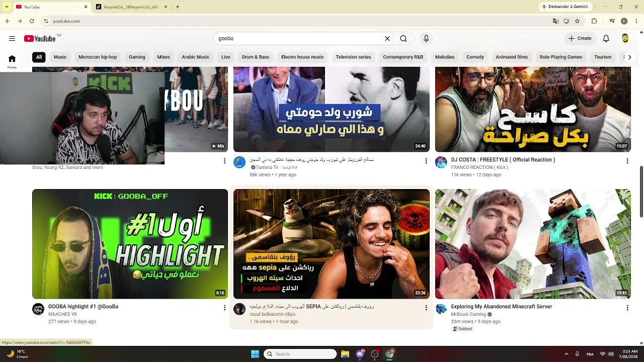Click the Demander à Gemini button
This screenshot has height=362, width=644.
(x=565, y=7)
